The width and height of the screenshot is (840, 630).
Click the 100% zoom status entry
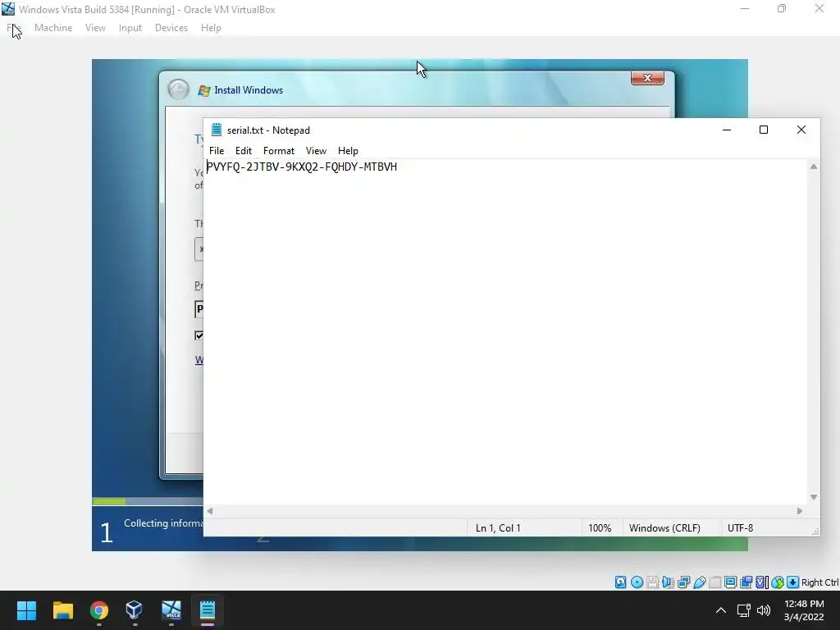tap(600, 528)
